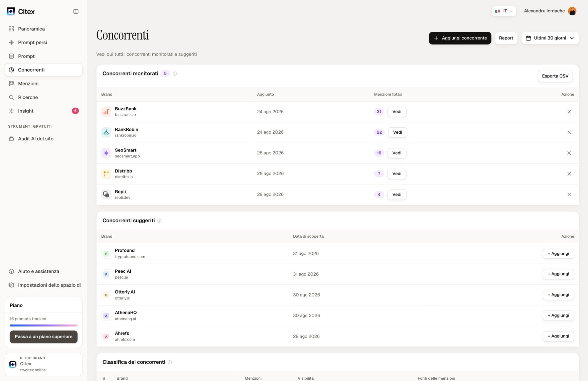This screenshot has width=588, height=381.
Task: Delete SeoSmart competitor via X icon
Action: coord(569,153)
